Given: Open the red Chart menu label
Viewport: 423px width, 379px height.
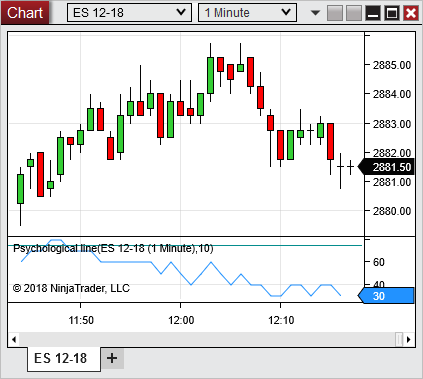Looking at the screenshot, I should tap(25, 13).
